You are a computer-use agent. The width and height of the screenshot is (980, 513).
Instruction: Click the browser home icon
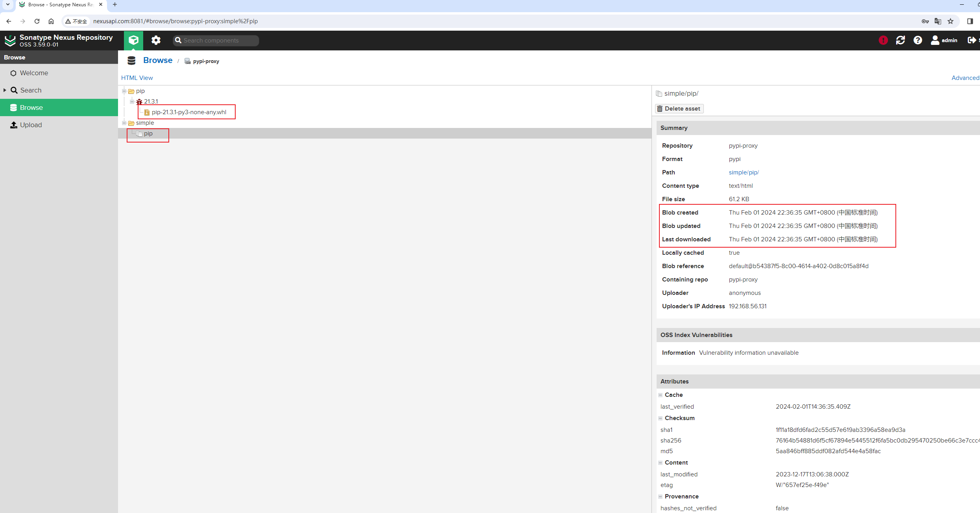pos(51,21)
